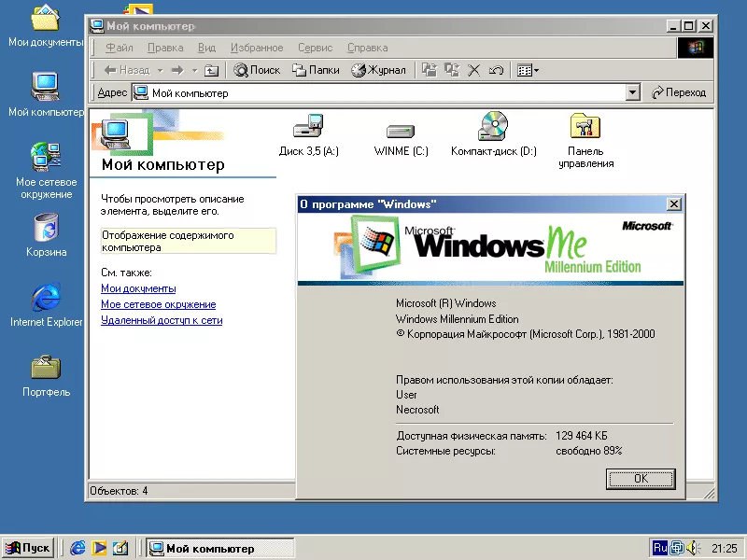This screenshot has height=560, width=747.
Task: Click the window resize grip at corner
Action: pos(710,494)
